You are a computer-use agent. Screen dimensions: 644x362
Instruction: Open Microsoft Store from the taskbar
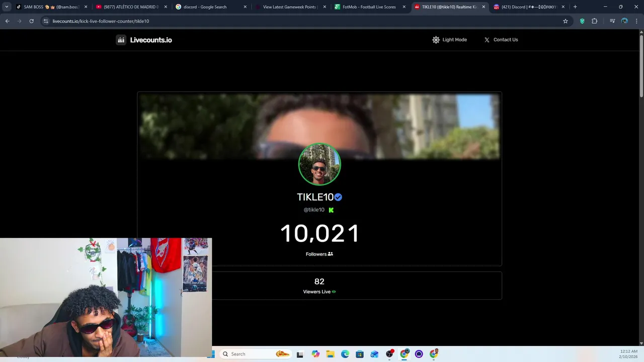pos(360,354)
